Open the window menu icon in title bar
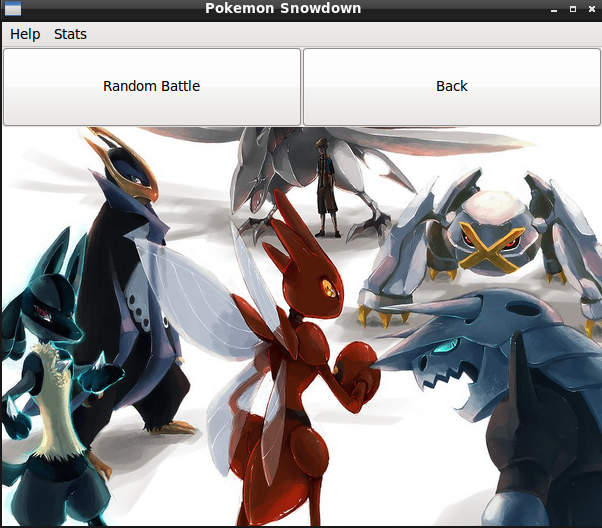Image resolution: width=602 pixels, height=528 pixels. (x=13, y=8)
